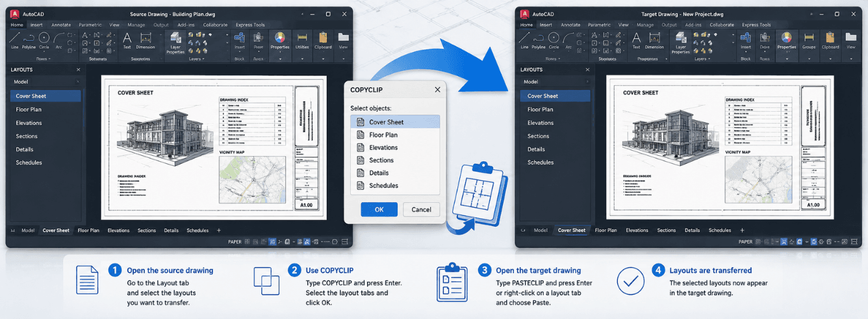Open the Annotate ribbon tab in Source Drawing
The image size is (868, 319).
(x=61, y=25)
